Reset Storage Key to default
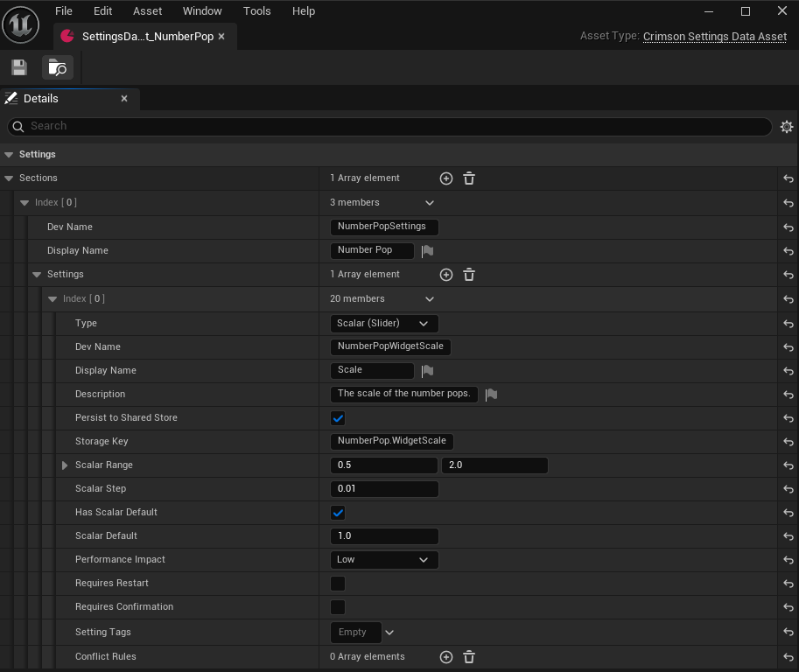Viewport: 799px width, 672px height. pos(788,442)
